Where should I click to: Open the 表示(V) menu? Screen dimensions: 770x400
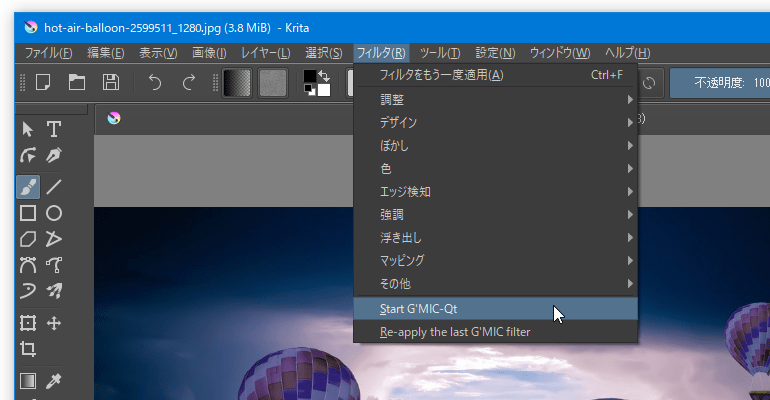[158, 53]
